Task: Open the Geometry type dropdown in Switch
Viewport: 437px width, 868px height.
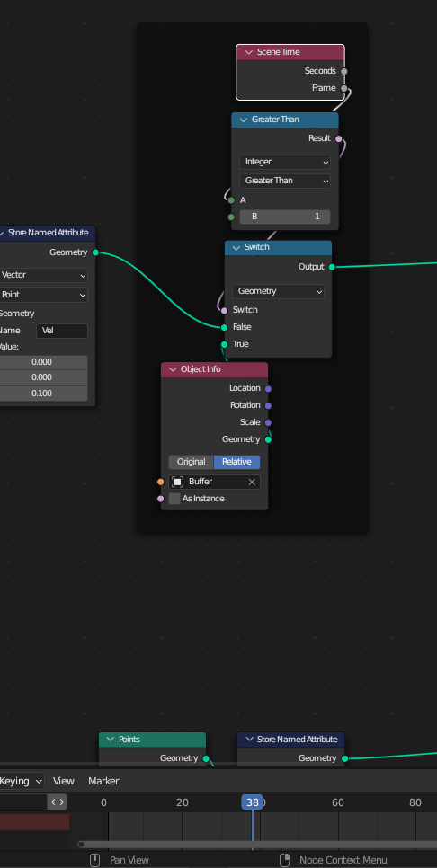Action: (x=278, y=291)
